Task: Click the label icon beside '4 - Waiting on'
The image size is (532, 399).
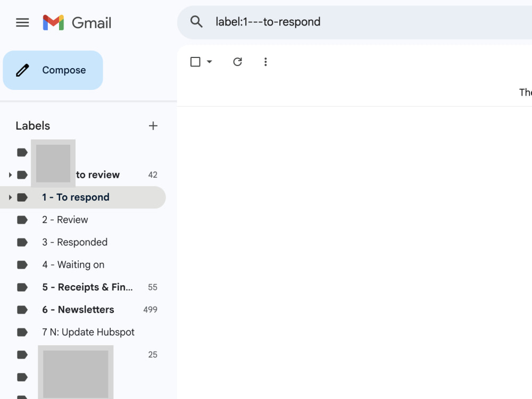Action: click(x=22, y=264)
